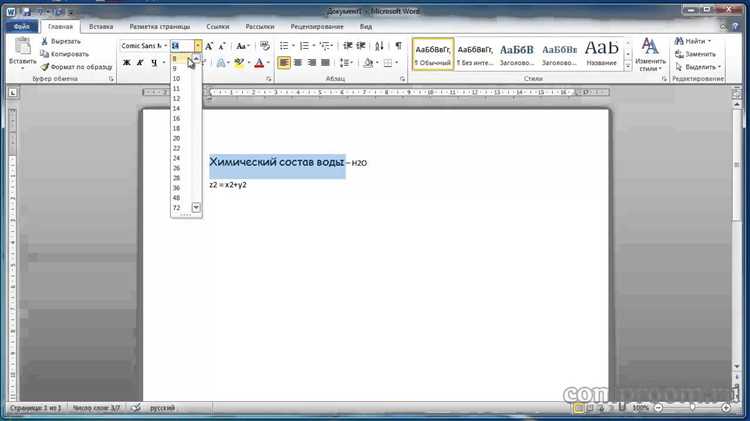Screen dimensions: 750x421
Task: Toggle Italic (К) formatting
Action: coord(140,63)
